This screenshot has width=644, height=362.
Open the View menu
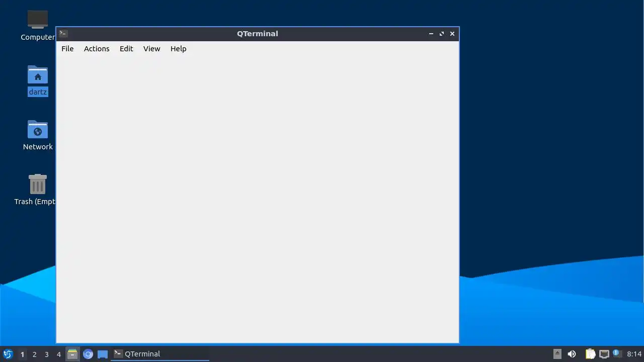pos(151,49)
